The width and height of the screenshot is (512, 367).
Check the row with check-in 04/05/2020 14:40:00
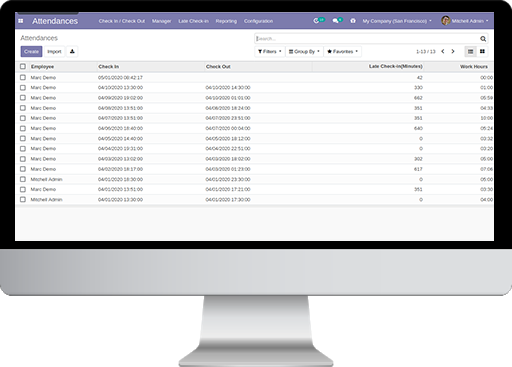[x=23, y=138]
